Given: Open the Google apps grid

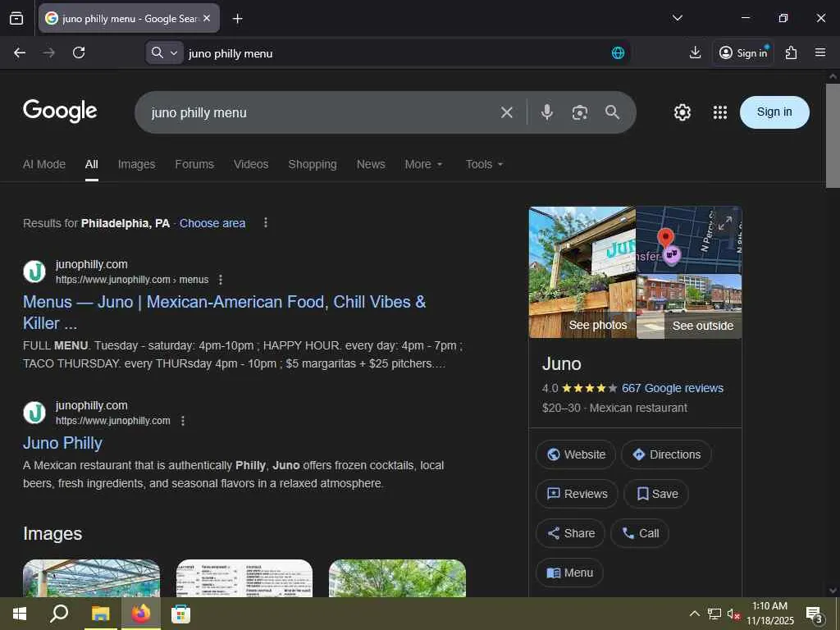Looking at the screenshot, I should 720,112.
